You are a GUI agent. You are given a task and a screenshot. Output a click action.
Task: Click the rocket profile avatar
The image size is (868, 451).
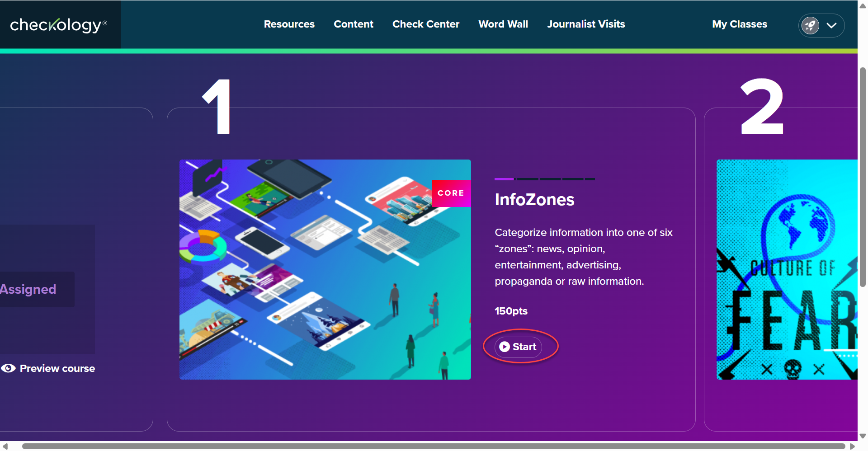pyautogui.click(x=810, y=25)
